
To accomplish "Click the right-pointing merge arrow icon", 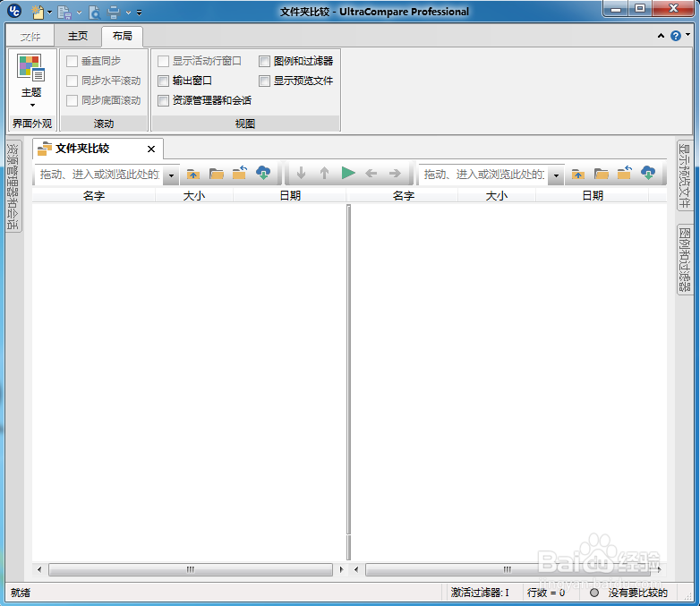I will (395, 174).
